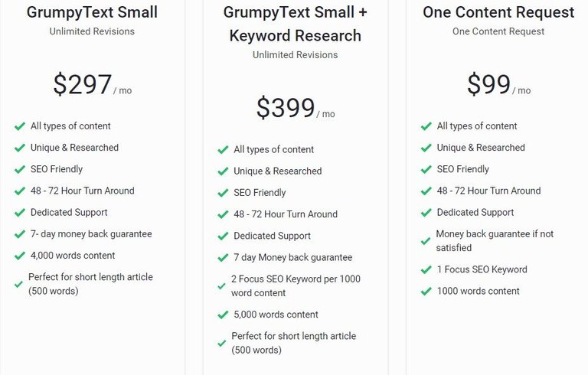Click checkmark next to '5,000 words content'
588x375 pixels.
point(223,315)
